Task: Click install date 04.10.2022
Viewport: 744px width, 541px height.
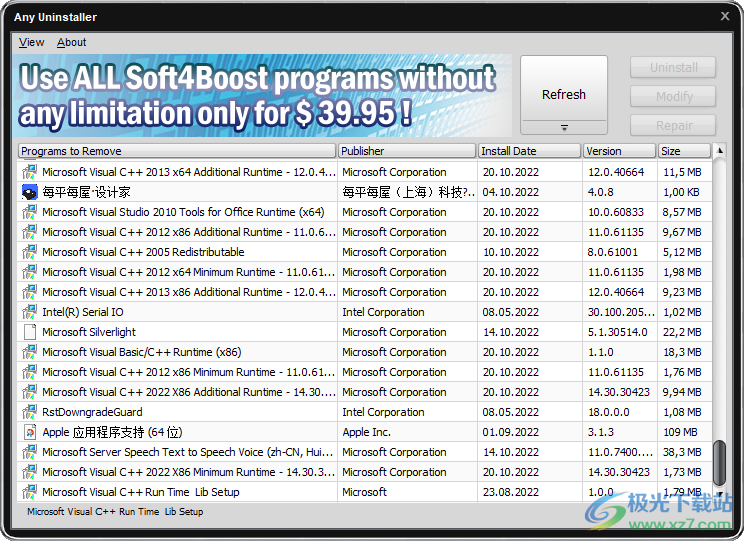Action: 511,192
